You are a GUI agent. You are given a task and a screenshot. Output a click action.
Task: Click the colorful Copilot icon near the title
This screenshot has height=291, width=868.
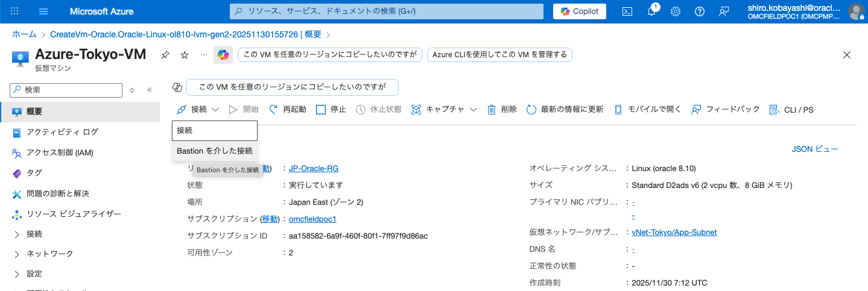[223, 55]
